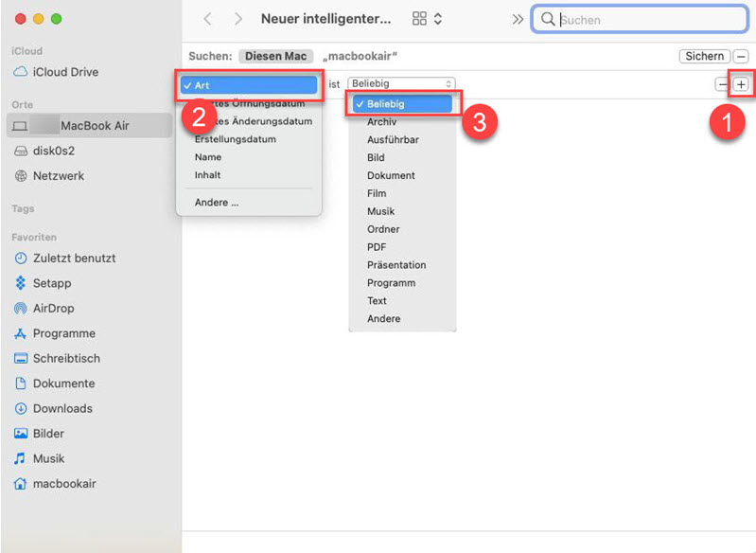Click the Bilder picture icon
This screenshot has height=553, width=756.
[x=21, y=434]
